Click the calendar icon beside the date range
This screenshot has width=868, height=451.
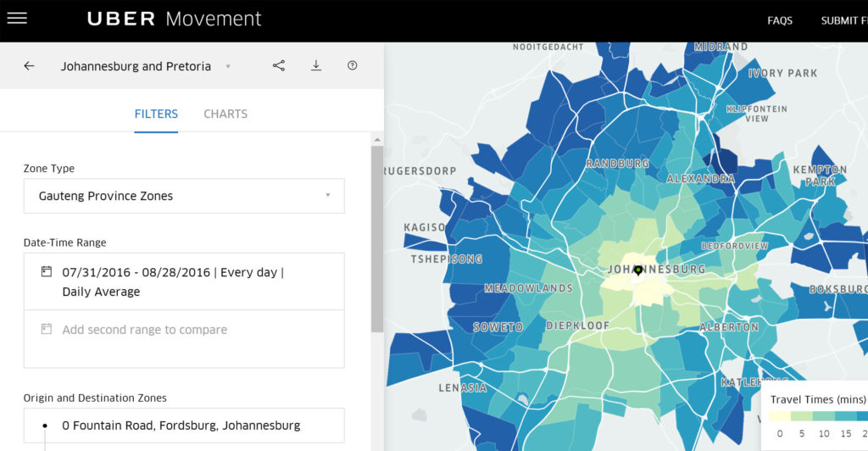coord(47,272)
